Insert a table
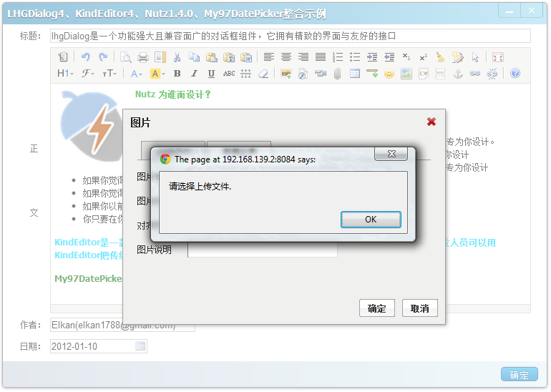The height and width of the screenshot is (392, 551). click(x=355, y=74)
